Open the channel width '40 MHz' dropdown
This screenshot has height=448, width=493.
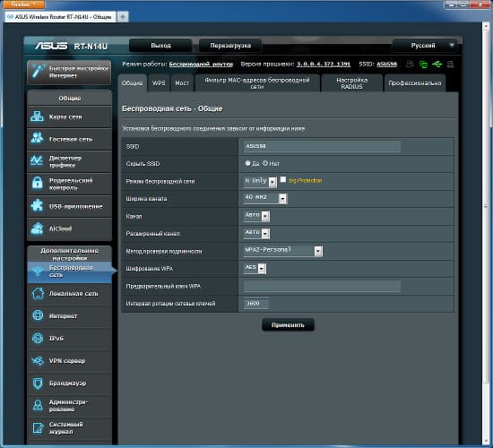pos(265,198)
